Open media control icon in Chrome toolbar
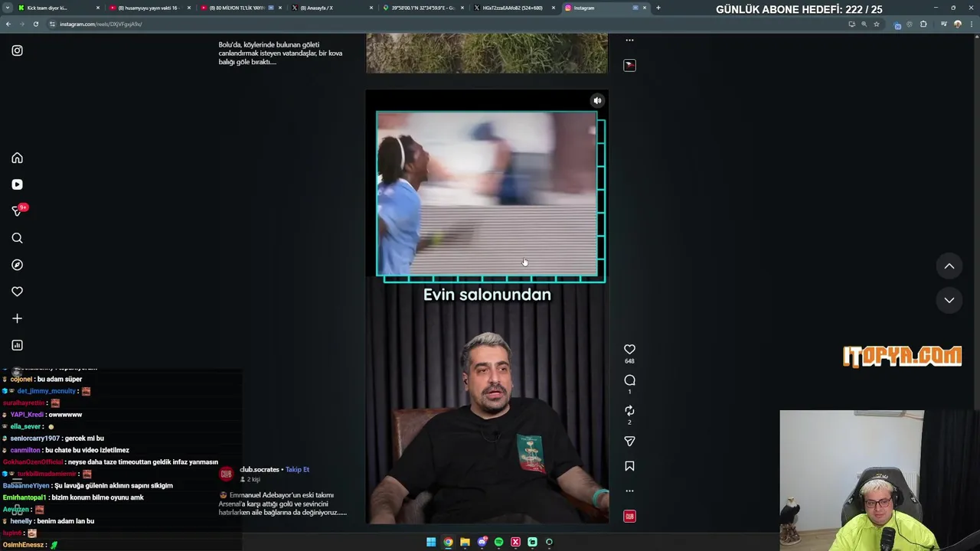980x551 pixels. (943, 24)
